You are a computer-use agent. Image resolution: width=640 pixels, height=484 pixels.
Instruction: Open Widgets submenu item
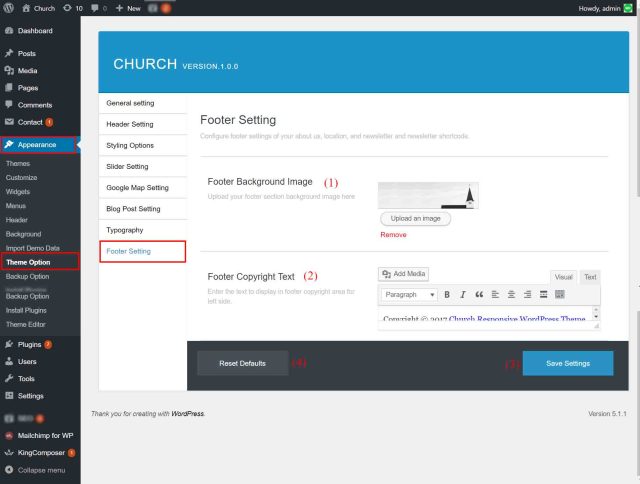click(x=18, y=192)
